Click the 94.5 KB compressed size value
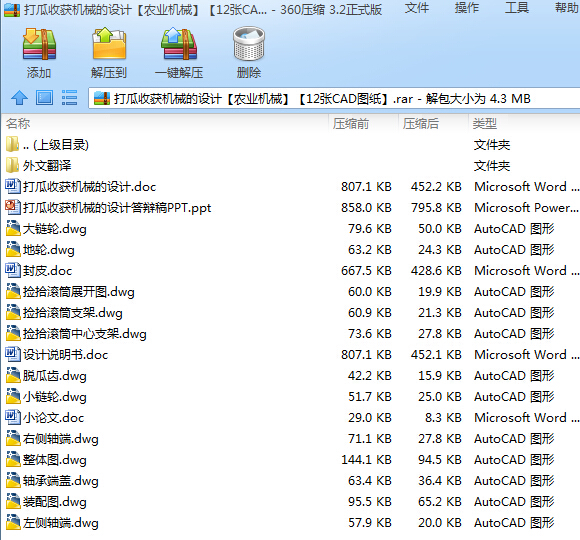This screenshot has height=540, width=580. tap(440, 460)
